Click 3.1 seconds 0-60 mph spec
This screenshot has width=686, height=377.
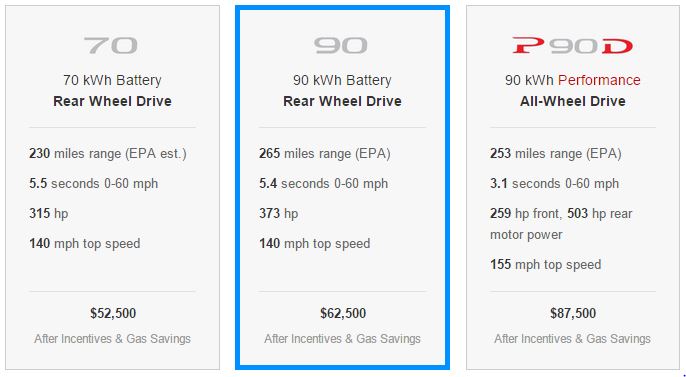coord(554,183)
